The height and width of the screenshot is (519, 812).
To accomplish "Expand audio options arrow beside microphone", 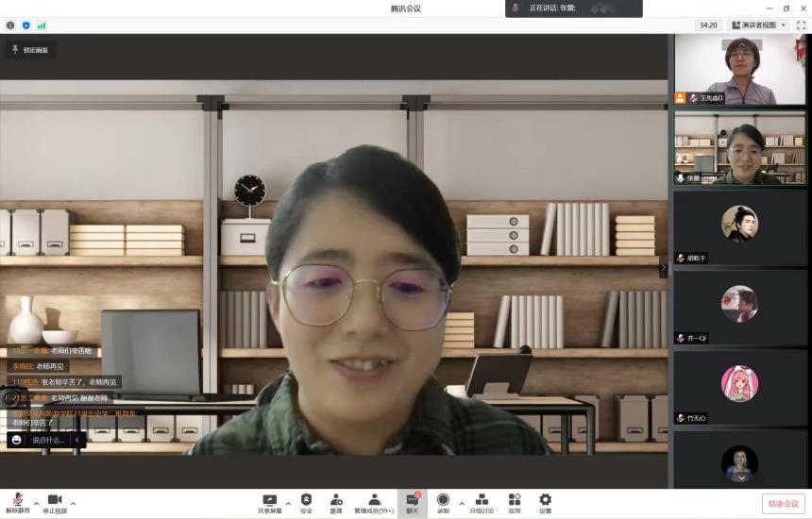I will pyautogui.click(x=37, y=502).
